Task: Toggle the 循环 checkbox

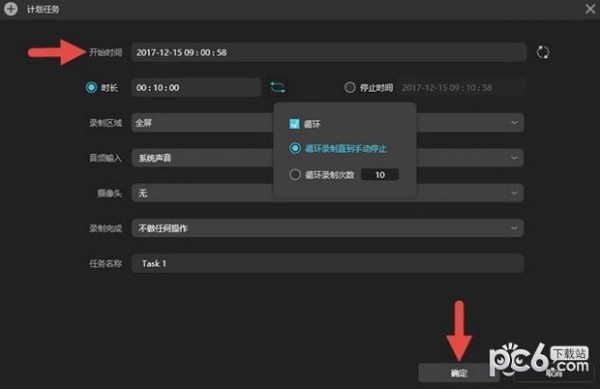Action: [x=294, y=124]
